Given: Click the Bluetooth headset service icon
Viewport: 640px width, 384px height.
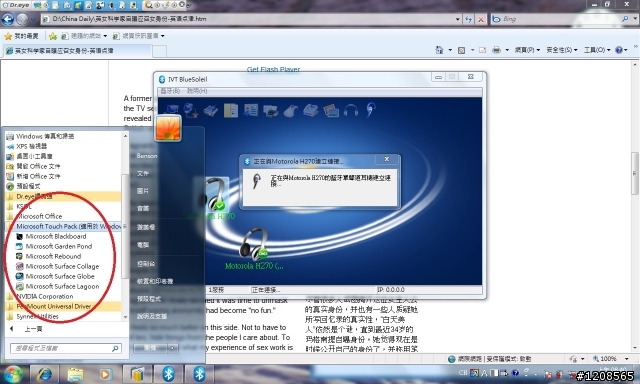Looking at the screenshot, I should (371, 110).
